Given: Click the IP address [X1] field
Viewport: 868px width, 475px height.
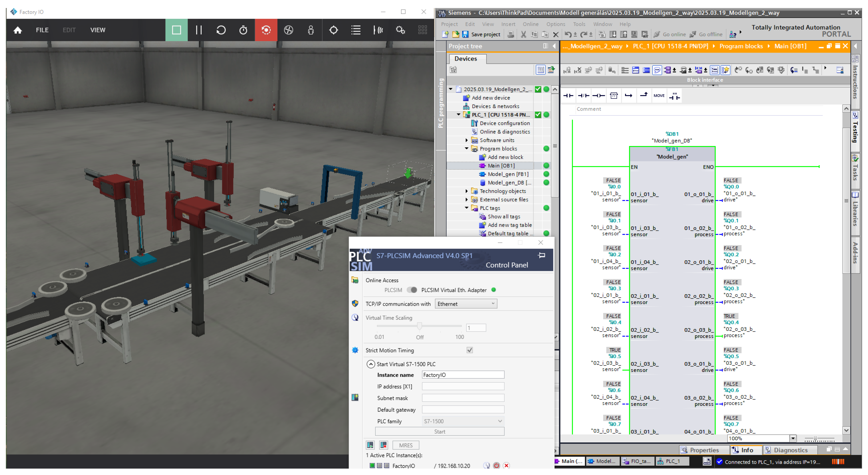Looking at the screenshot, I should (463, 386).
